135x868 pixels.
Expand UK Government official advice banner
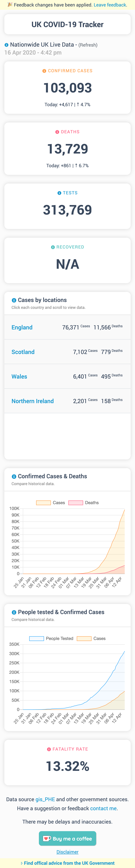[x=67, y=863]
